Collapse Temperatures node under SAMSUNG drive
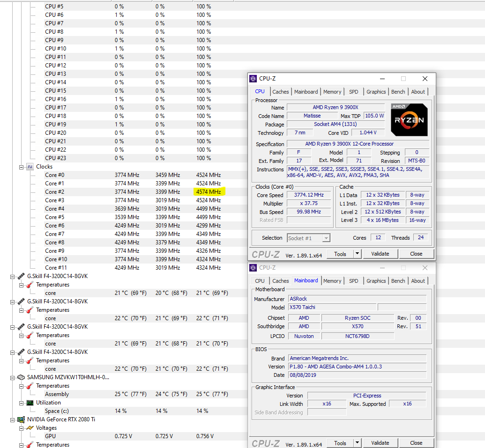485x448 pixels. tap(21, 386)
